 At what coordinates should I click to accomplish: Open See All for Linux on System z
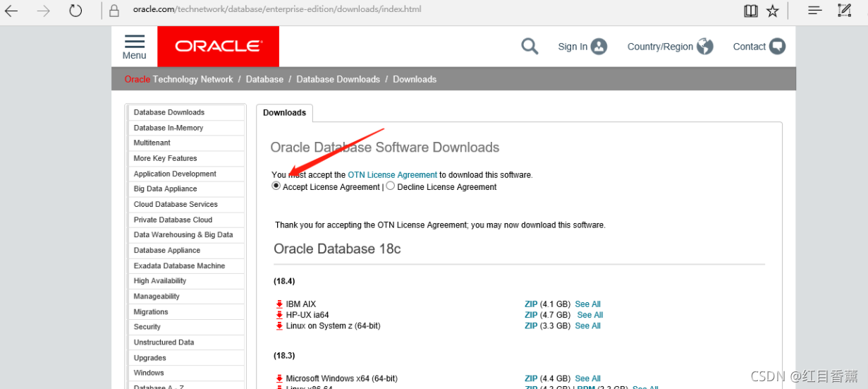pyautogui.click(x=588, y=325)
